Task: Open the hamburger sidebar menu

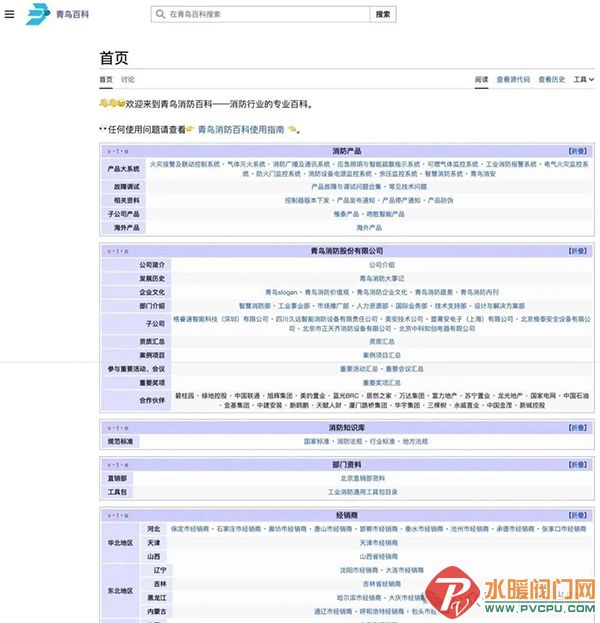Action: 10,15
